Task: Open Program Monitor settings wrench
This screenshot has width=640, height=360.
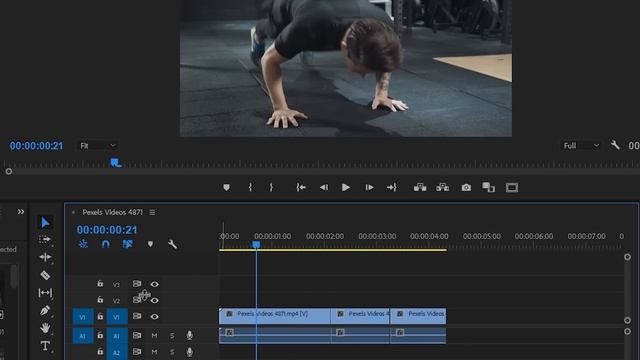Action: pos(615,145)
